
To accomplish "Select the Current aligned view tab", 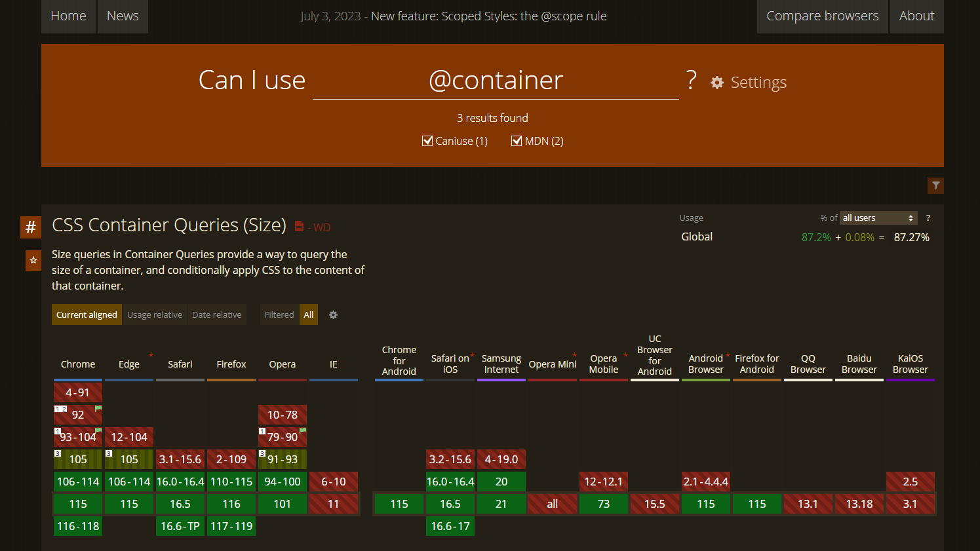I will click(x=87, y=315).
